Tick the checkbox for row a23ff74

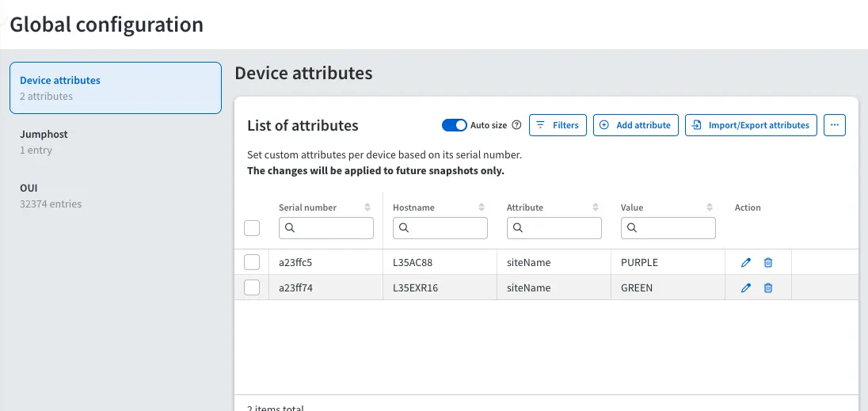(x=252, y=287)
